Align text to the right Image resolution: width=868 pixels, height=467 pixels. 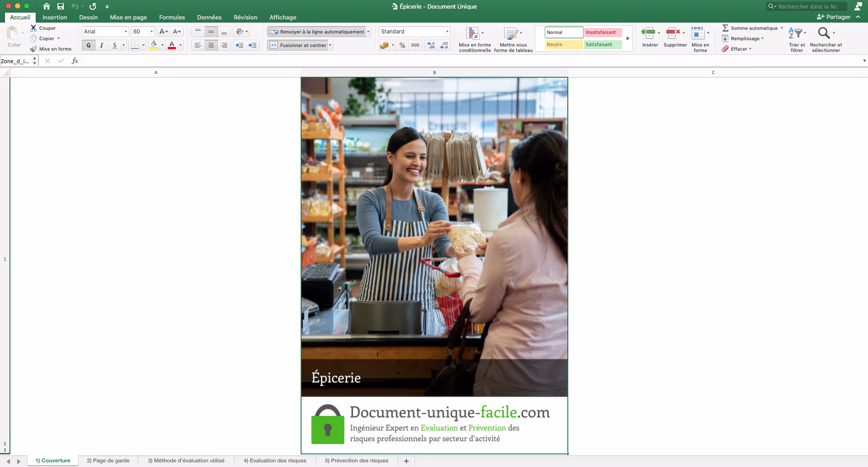(x=224, y=45)
